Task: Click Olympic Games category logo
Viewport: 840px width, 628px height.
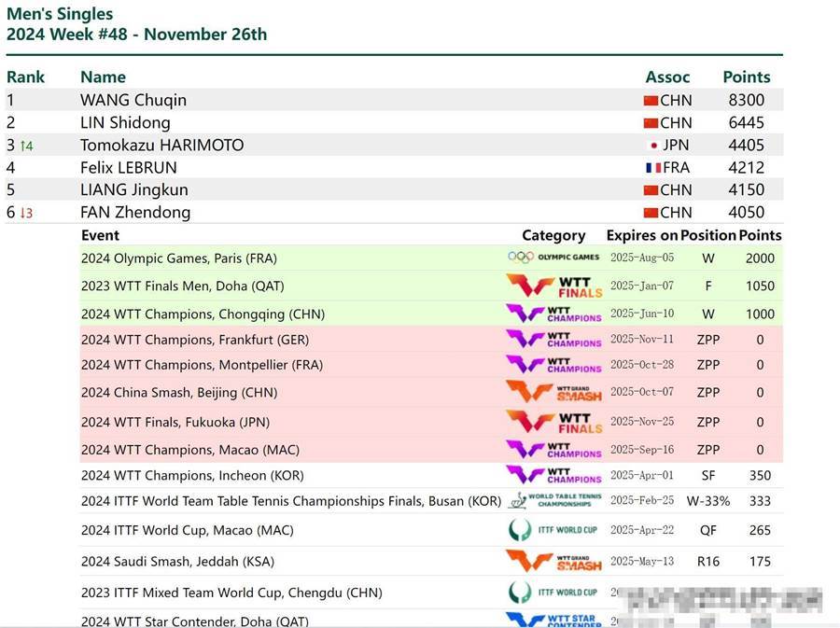Action: pos(553,258)
